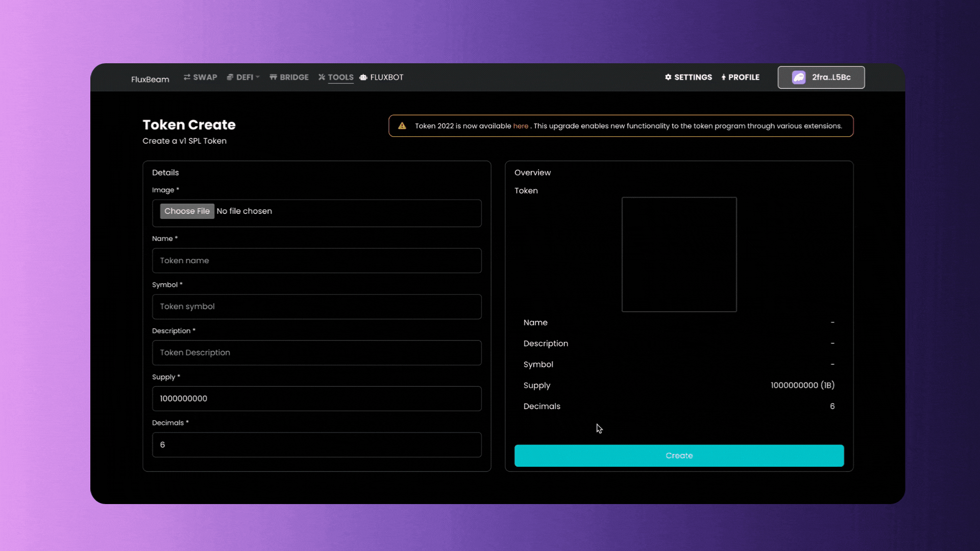Click the Bridge icon in navigation
The image size is (980, 551).
(x=274, y=77)
